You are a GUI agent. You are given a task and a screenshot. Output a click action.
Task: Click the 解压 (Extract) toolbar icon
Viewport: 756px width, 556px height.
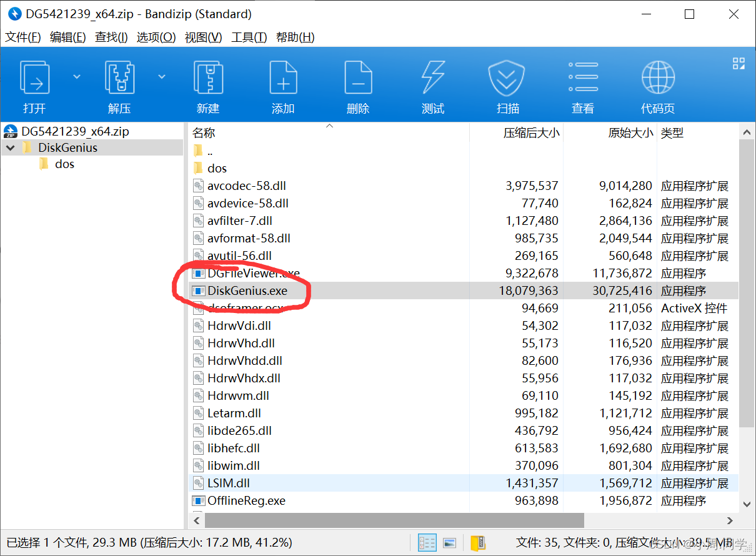(119, 77)
